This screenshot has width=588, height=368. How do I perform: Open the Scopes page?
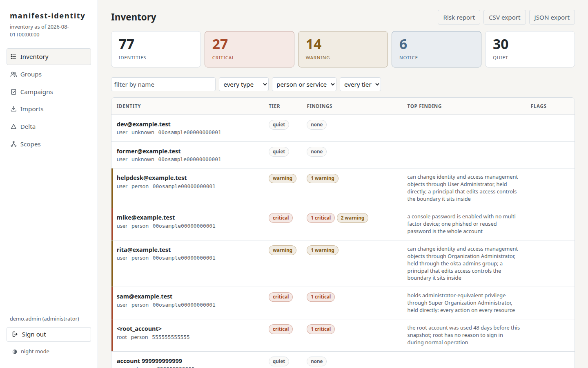click(49, 144)
